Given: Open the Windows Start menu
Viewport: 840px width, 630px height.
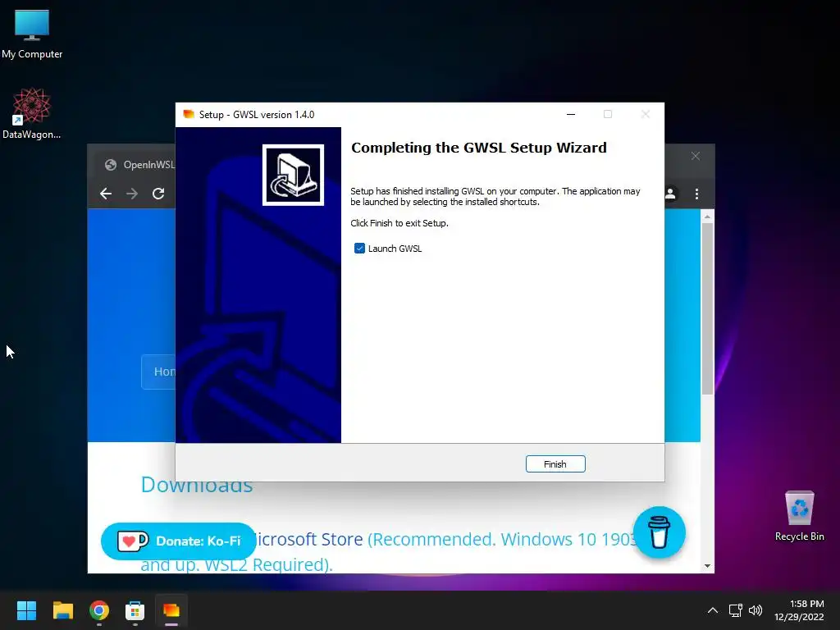Looking at the screenshot, I should [26, 610].
